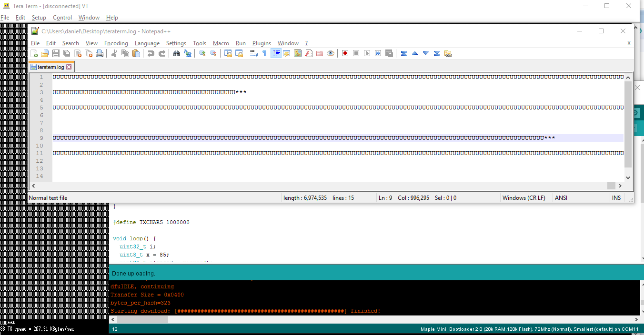Screen dimensions: 644x335
Task: Close the teraterm.log tab with red X
Action: pos(69,67)
